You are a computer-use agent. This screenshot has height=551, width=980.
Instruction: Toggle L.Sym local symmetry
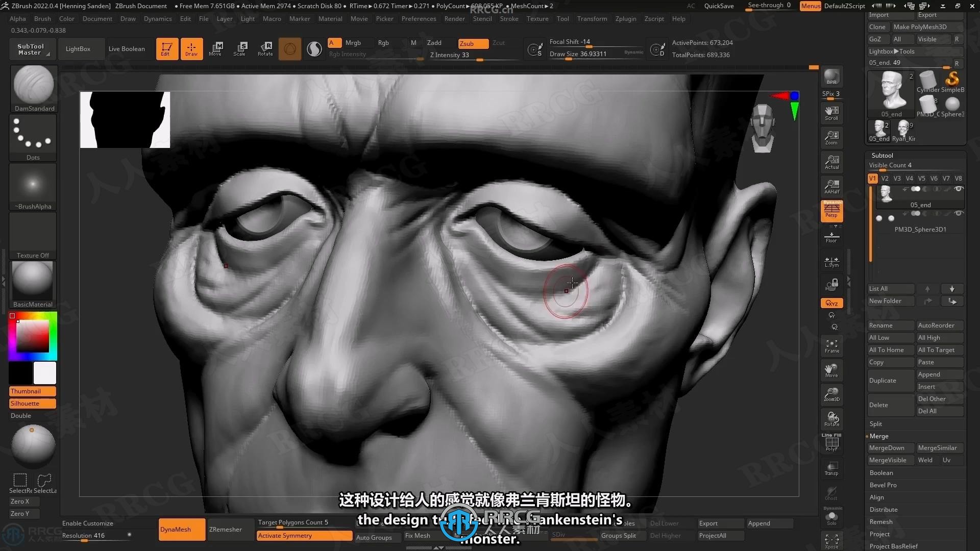(x=831, y=262)
